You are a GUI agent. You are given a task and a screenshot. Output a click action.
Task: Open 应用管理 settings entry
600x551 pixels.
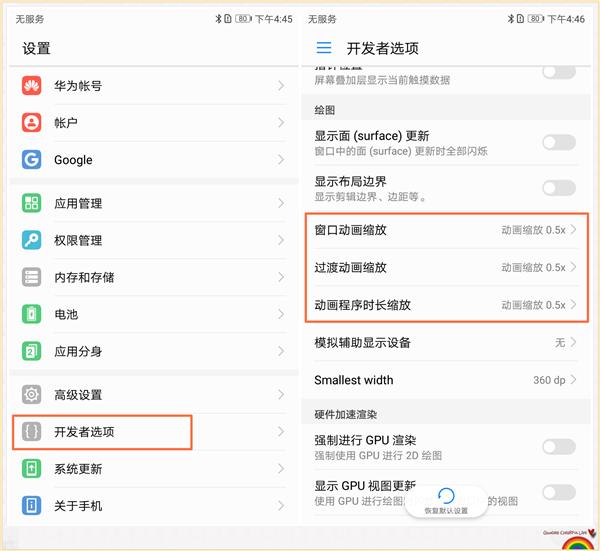coord(154,203)
